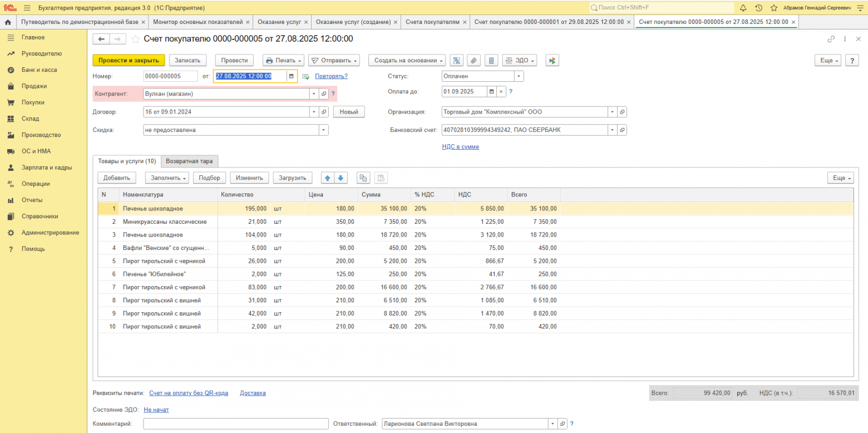This screenshot has height=433, width=868.
Task: Open calendar picker for document date
Action: [290, 77]
